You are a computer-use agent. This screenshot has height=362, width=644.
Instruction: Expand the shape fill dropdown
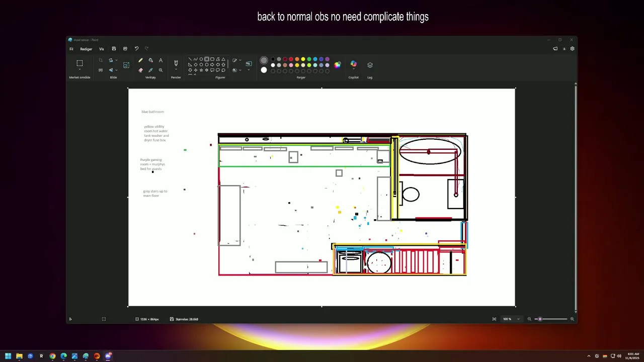240,70
